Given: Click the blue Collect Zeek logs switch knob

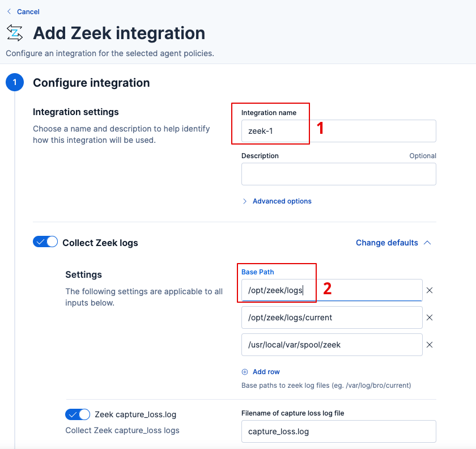Looking at the screenshot, I should coord(51,242).
